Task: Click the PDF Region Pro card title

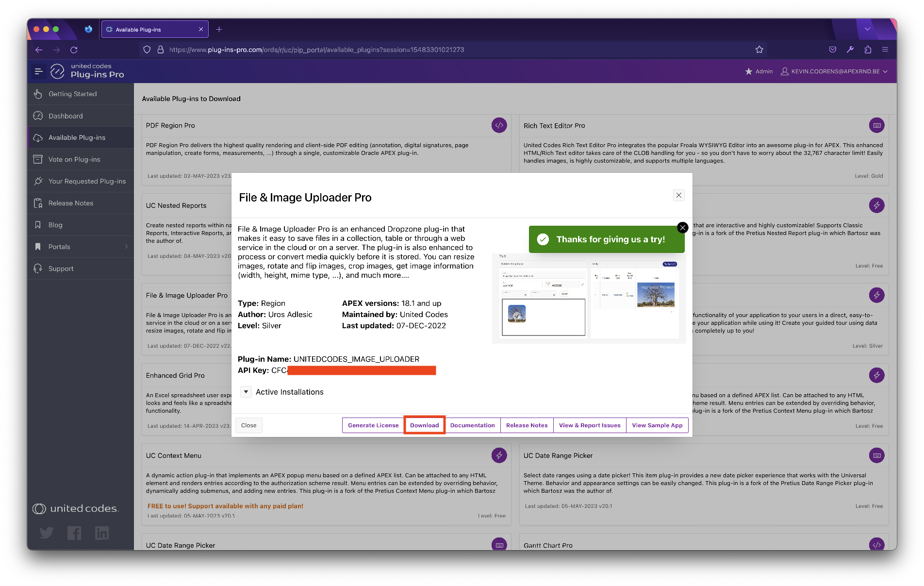Action: click(x=170, y=125)
